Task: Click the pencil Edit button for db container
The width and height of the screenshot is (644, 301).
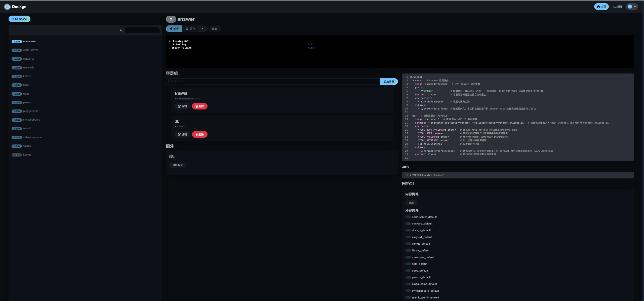Action: pos(182,135)
